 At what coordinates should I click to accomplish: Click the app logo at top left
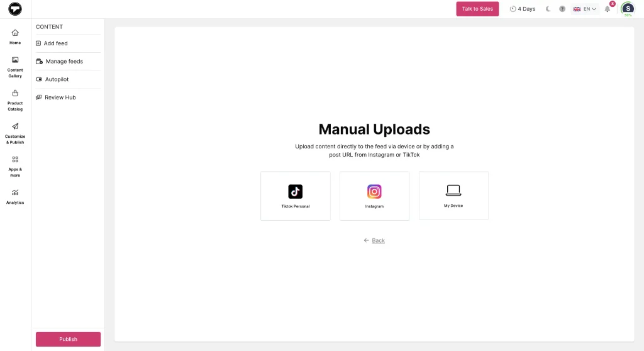[15, 9]
